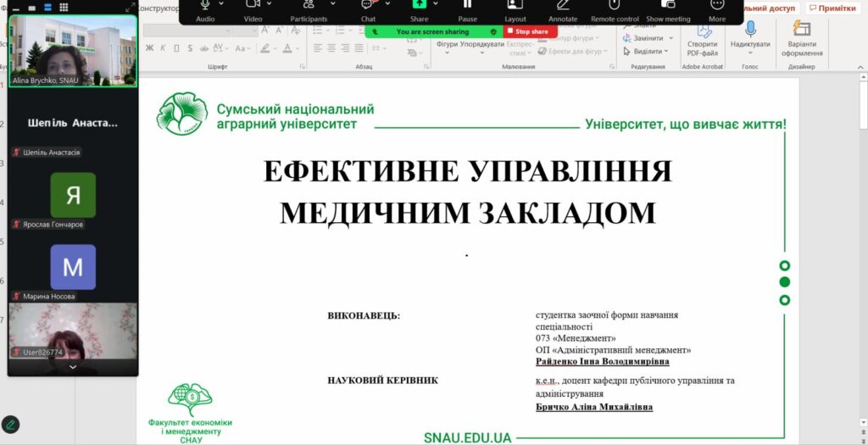Click the Примітки comments button
Viewport: 868px width, 445px height.
[x=834, y=8]
